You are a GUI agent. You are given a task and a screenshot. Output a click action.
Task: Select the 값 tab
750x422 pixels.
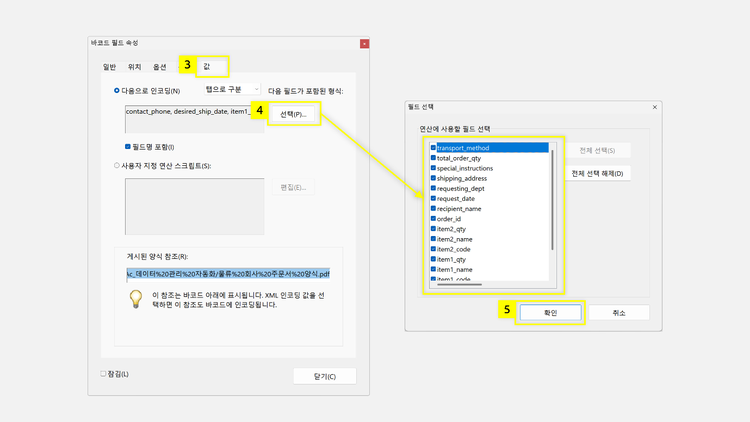(x=207, y=67)
